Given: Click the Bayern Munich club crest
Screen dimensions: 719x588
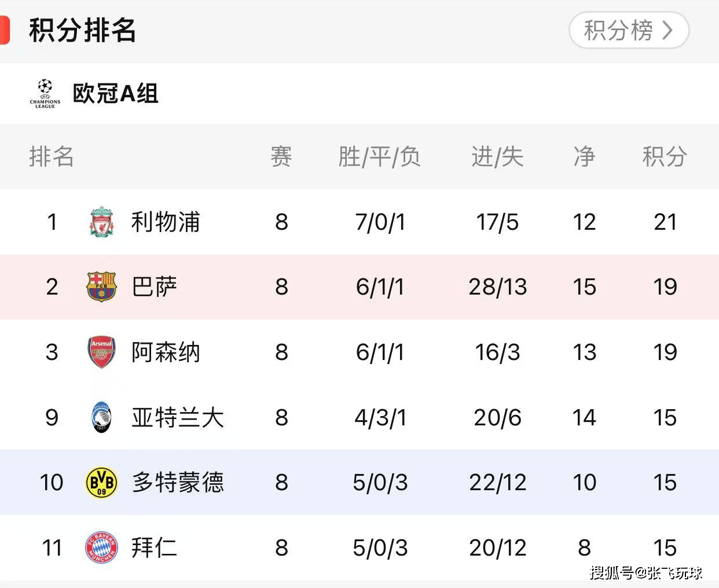Looking at the screenshot, I should [101, 547].
